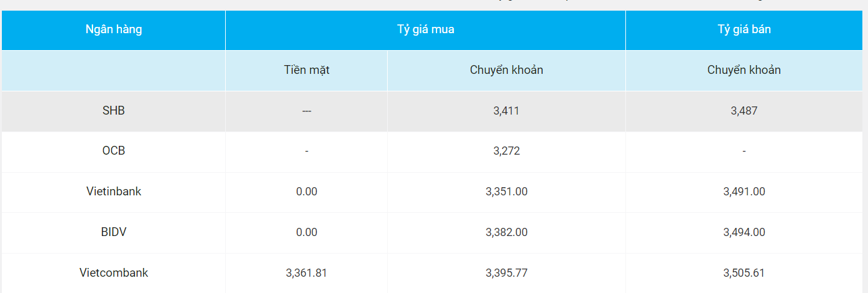Click the Tỷ giá mua header
Image resolution: width=868 pixels, height=293 pixels.
(425, 29)
